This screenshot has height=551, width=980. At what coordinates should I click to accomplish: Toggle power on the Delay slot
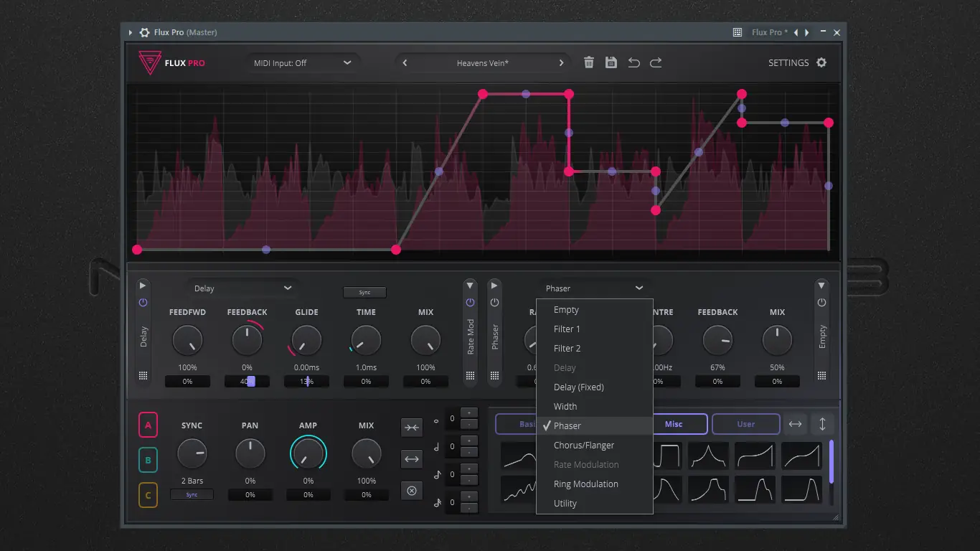coord(143,302)
